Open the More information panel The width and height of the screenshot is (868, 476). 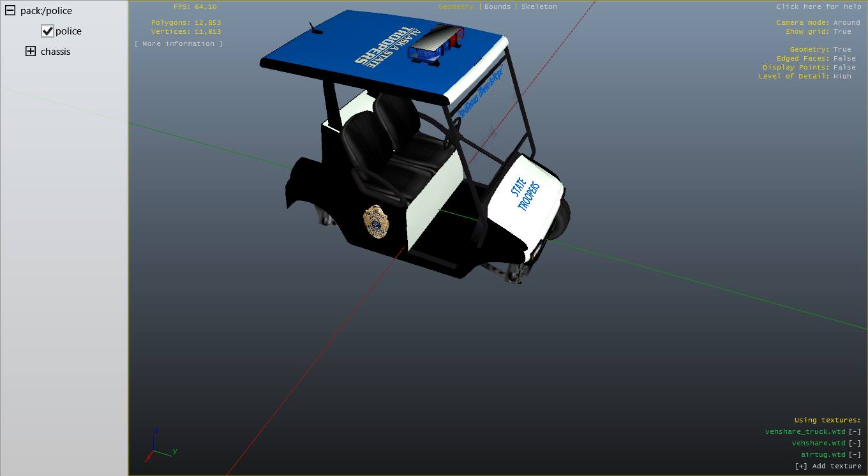point(179,44)
